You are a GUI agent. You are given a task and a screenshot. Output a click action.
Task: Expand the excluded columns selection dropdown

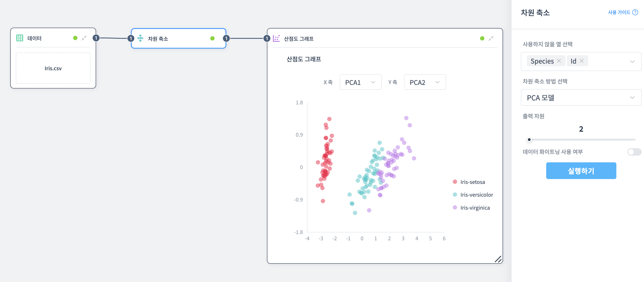(x=632, y=61)
